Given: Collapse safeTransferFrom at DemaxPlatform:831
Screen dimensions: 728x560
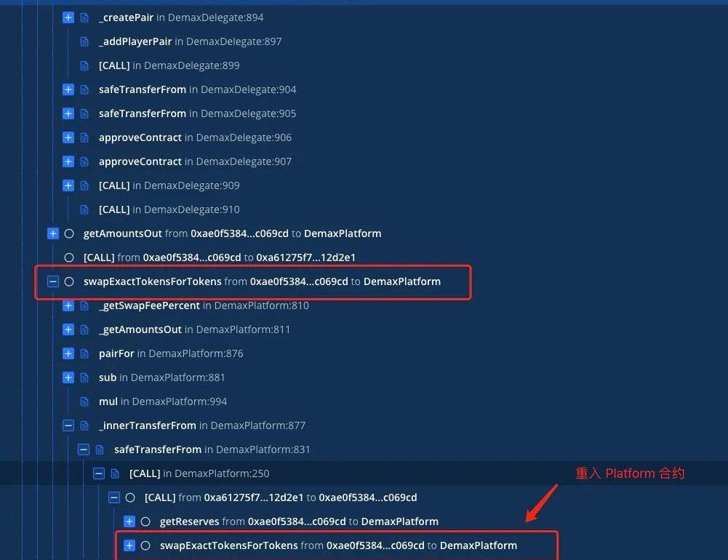Looking at the screenshot, I should click(84, 449).
